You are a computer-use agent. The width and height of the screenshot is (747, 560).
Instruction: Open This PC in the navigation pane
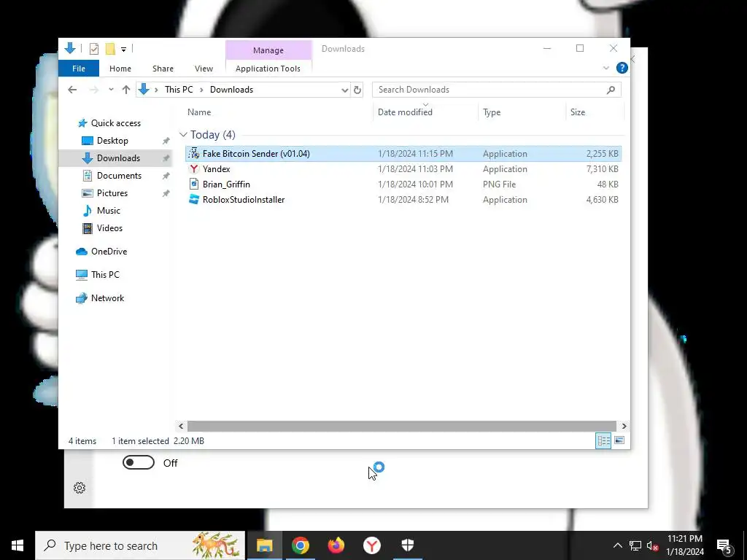(x=105, y=275)
